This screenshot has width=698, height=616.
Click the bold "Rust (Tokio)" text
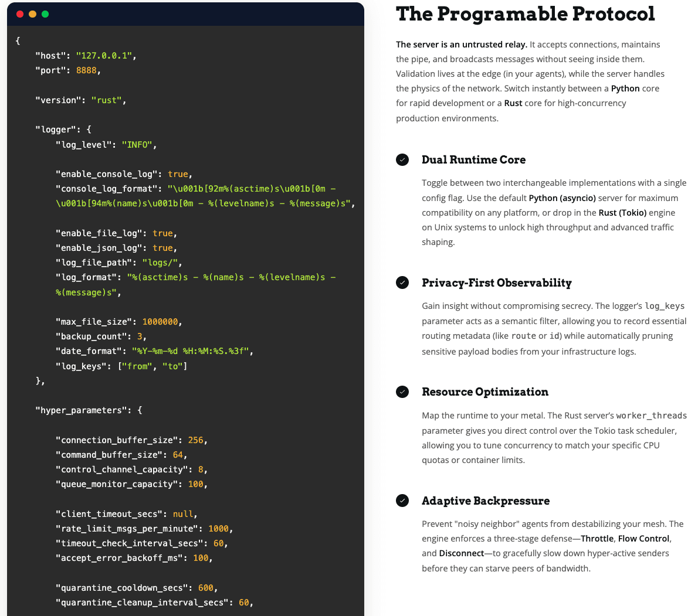pyautogui.click(x=622, y=213)
